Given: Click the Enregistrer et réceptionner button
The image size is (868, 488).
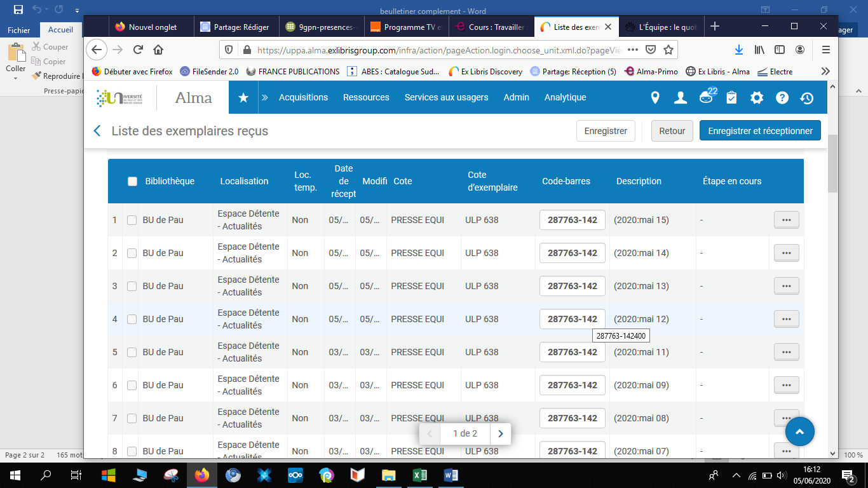Looking at the screenshot, I should click(x=760, y=131).
